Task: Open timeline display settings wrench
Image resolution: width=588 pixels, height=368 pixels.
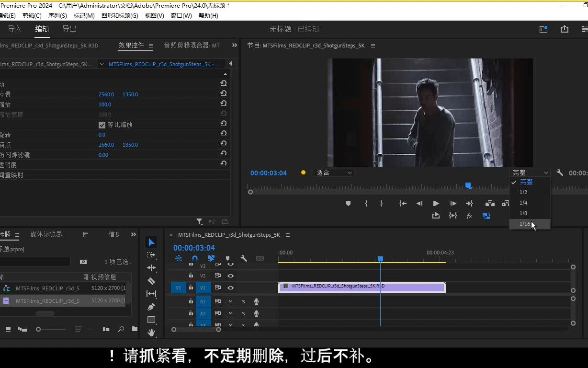Action: (244, 258)
